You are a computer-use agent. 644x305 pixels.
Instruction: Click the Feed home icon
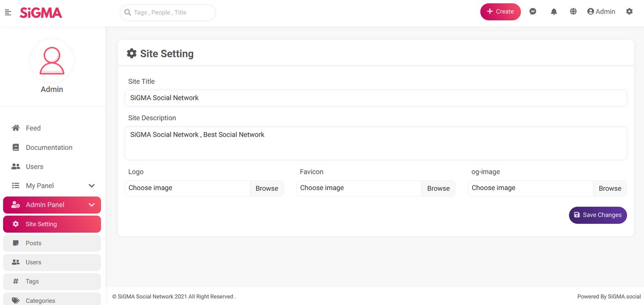16,128
